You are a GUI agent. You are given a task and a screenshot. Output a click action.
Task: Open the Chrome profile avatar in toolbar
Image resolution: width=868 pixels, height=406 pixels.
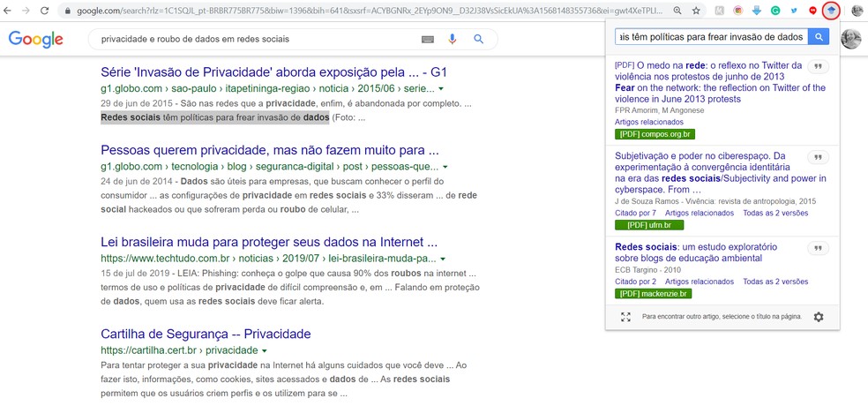857,11
